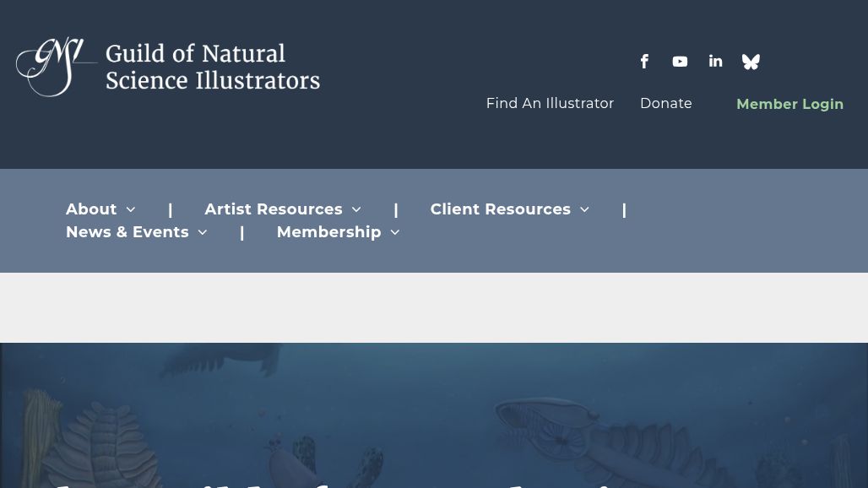The width and height of the screenshot is (868, 488).
Task: Select the Client Resources navigation item
Action: pos(500,209)
